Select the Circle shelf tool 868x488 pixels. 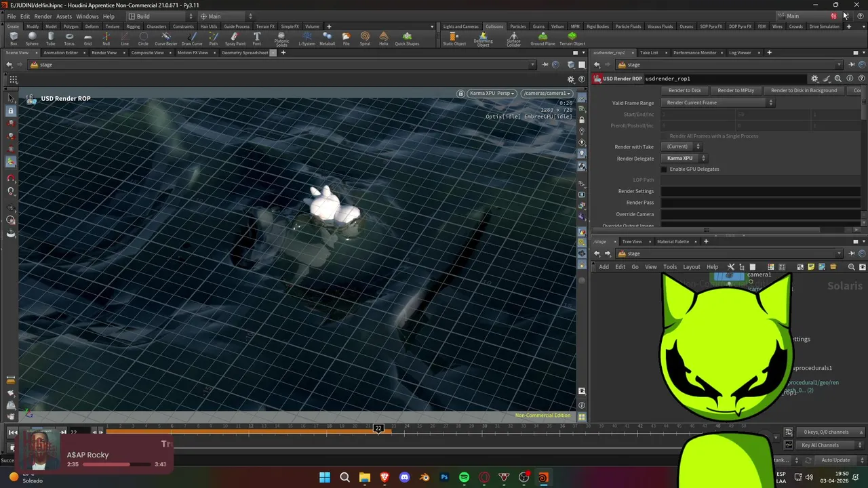point(143,39)
